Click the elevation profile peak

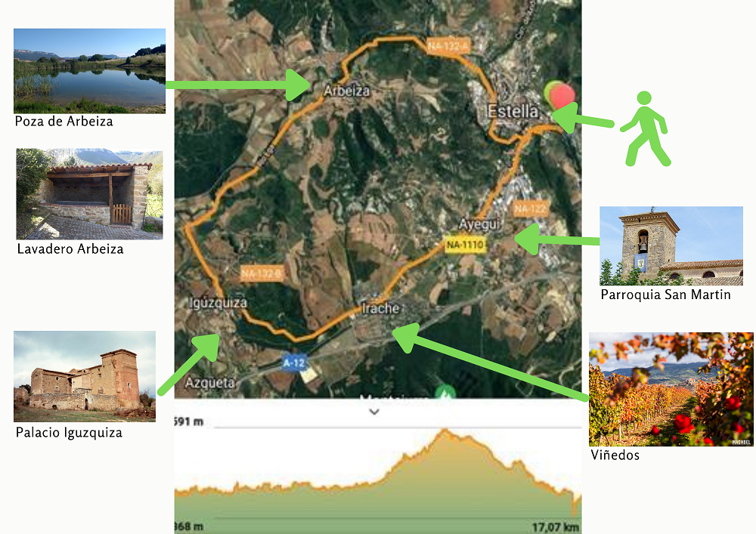pos(445,431)
